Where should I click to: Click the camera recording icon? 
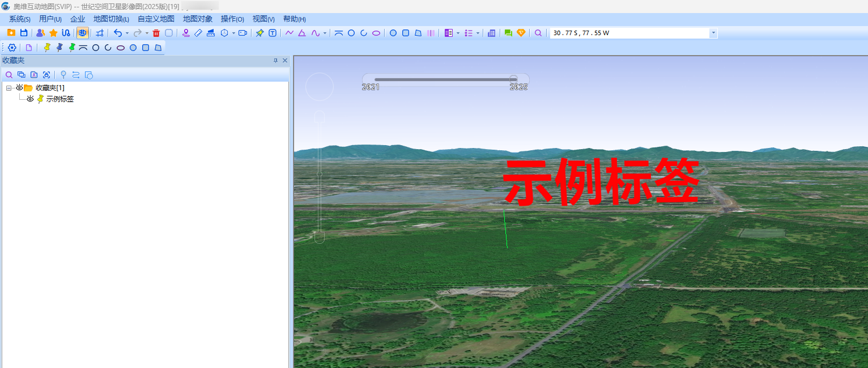pos(243,33)
